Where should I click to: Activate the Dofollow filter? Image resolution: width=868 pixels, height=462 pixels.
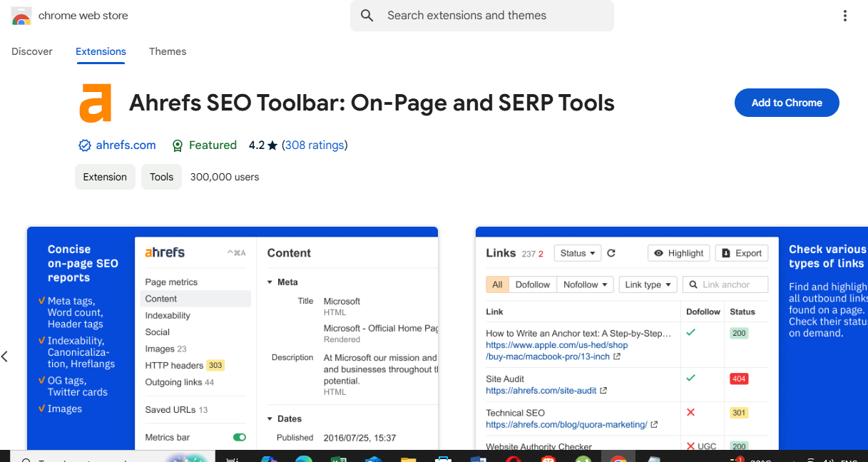(532, 284)
